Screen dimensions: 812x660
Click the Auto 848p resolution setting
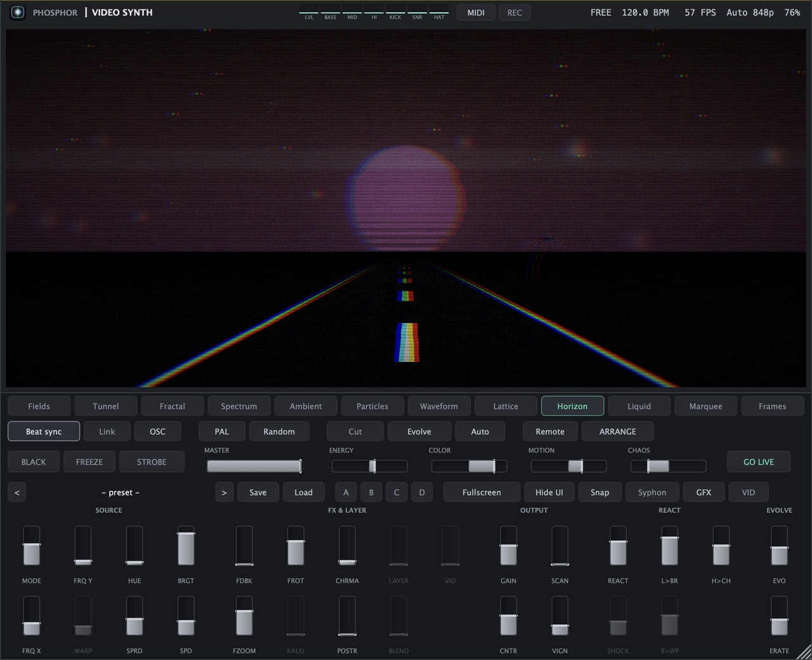click(x=750, y=12)
